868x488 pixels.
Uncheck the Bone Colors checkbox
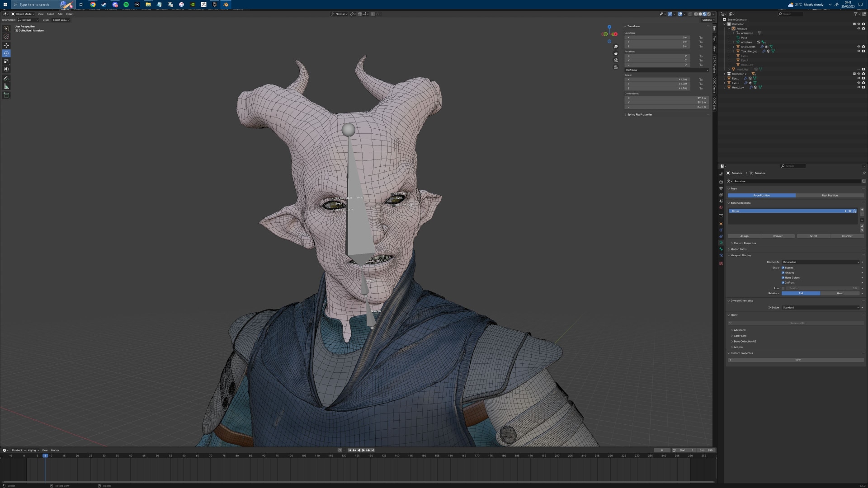783,278
